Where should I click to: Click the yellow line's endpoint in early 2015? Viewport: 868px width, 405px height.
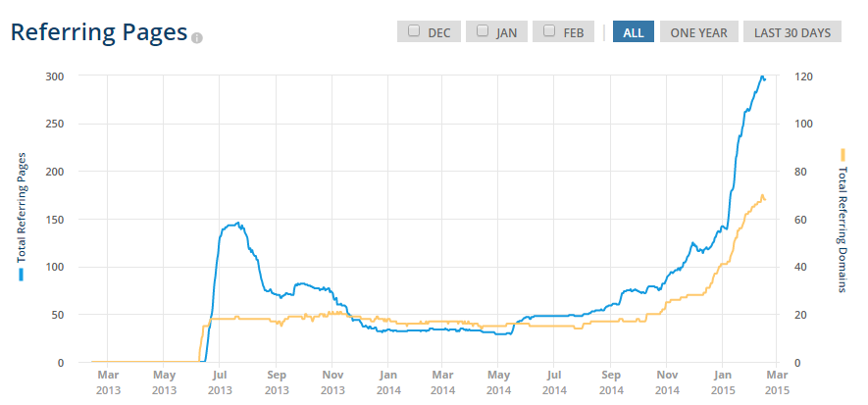(x=763, y=198)
